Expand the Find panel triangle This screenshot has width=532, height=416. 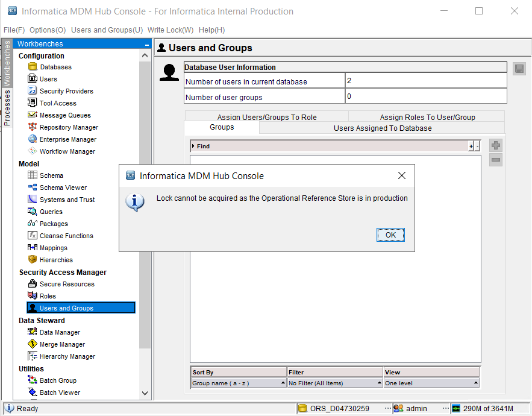click(193, 146)
